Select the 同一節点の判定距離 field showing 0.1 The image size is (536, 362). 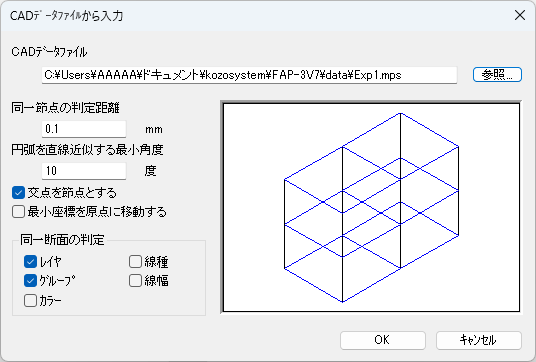(84, 129)
